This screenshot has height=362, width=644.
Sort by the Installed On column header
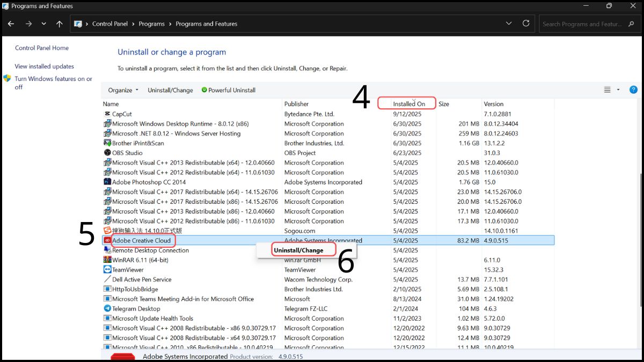(408, 104)
